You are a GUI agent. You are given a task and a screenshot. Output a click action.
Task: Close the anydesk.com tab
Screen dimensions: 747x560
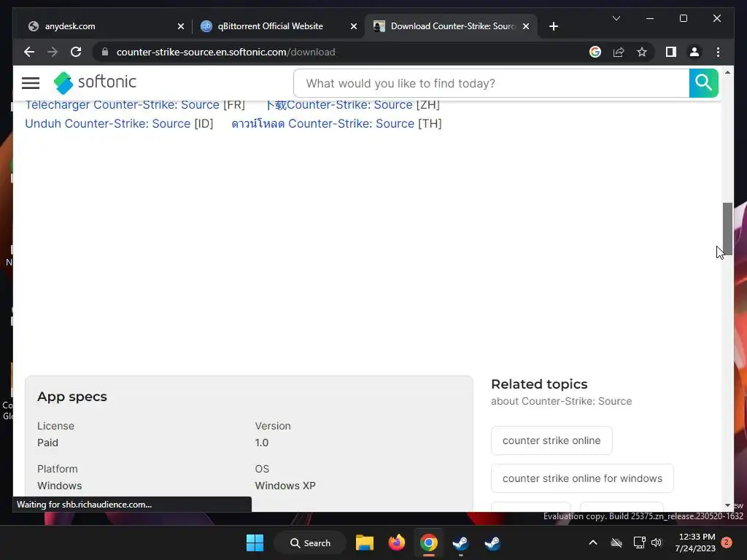tap(181, 26)
